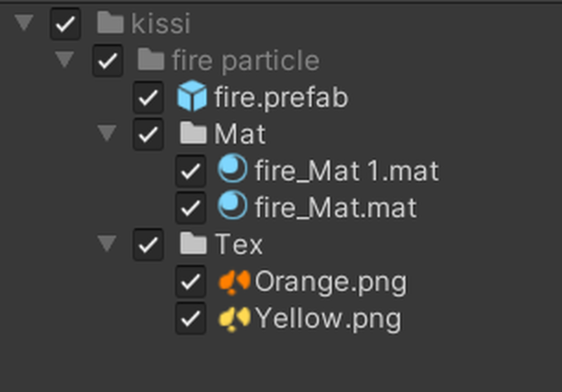This screenshot has width=562, height=392.
Task: Select the fire_Mat.mat file name
Action: 335,207
